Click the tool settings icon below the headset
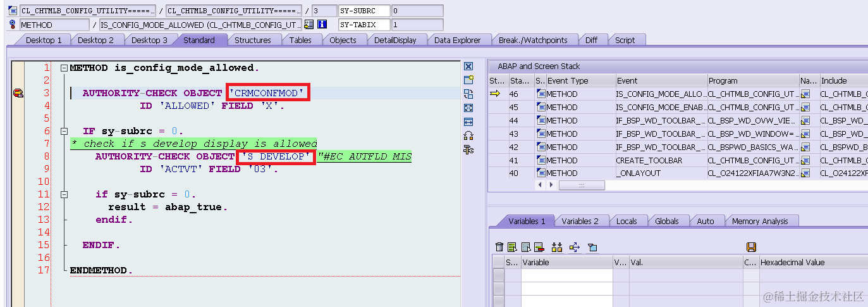Screen dimensions: 868x307 click(x=468, y=149)
